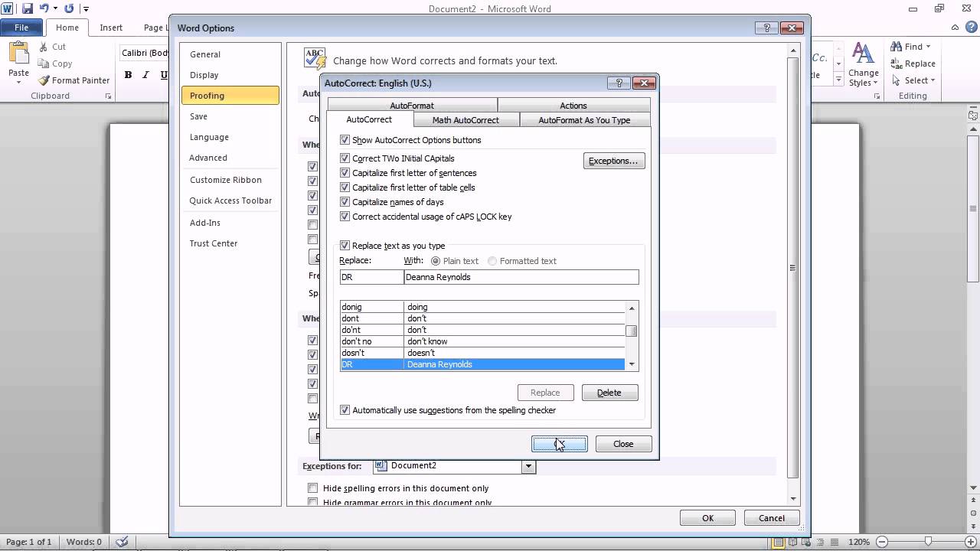Toggle Capitalize first letter of table cells
The image size is (980, 551).
[345, 187]
